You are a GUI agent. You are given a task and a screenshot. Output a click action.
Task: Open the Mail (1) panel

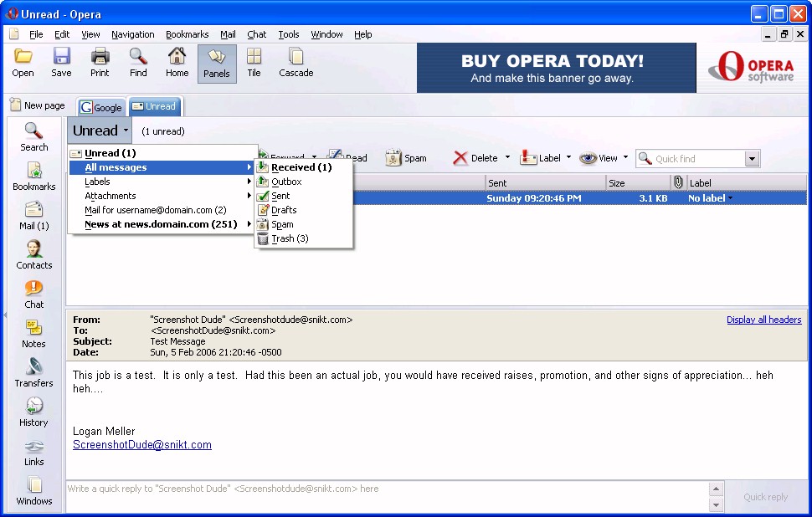[x=33, y=216]
